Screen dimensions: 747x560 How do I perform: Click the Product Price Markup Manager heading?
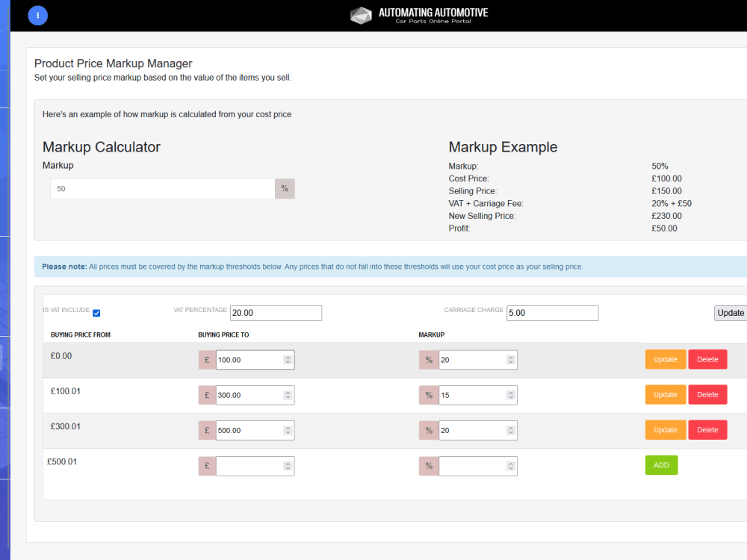114,63
